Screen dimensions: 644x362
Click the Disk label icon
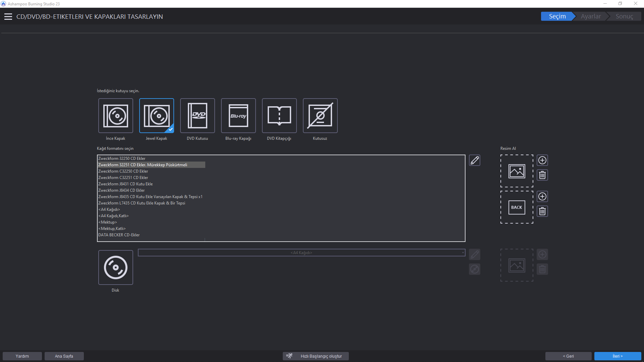(x=116, y=267)
